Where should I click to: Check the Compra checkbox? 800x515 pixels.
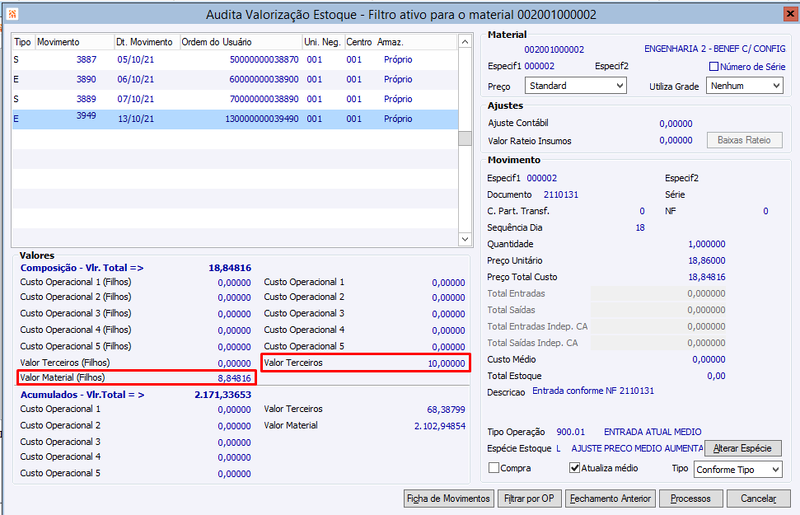pos(493,468)
